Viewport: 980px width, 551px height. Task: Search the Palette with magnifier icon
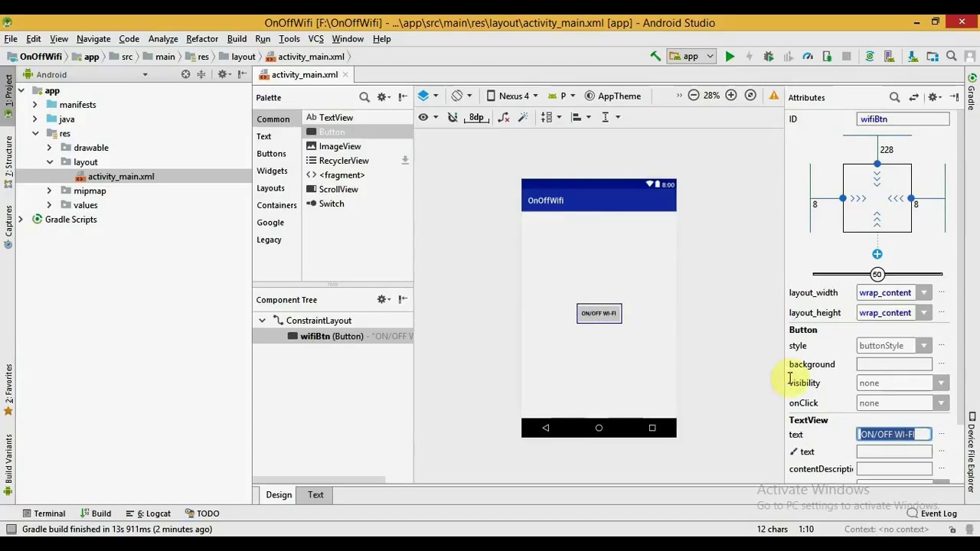pyautogui.click(x=364, y=97)
